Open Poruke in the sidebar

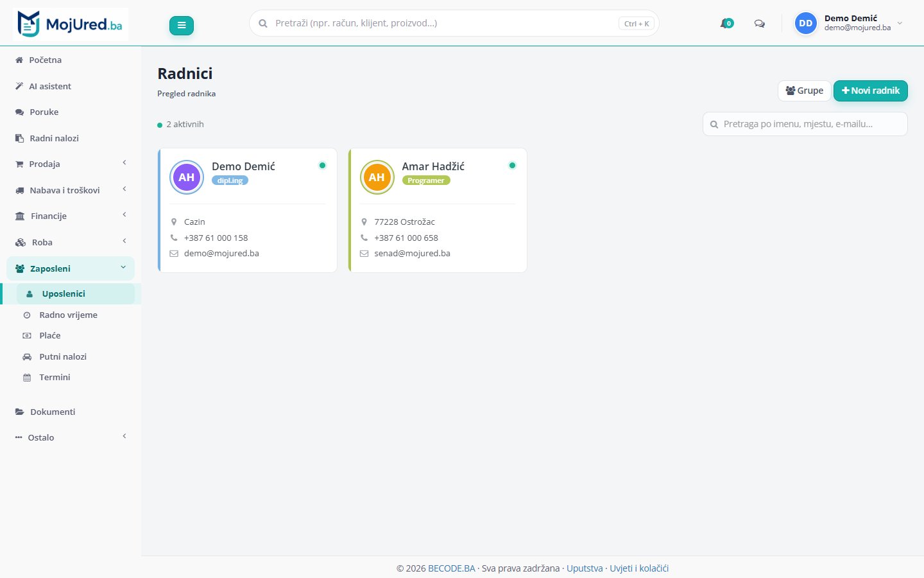click(71, 112)
